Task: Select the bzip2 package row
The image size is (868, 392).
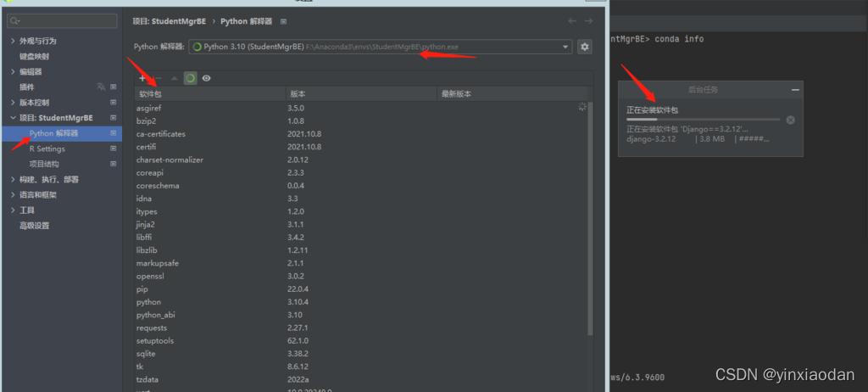Action: click(x=361, y=120)
